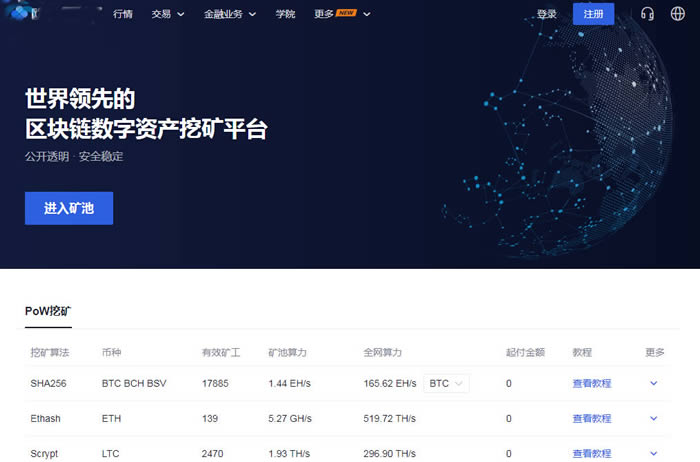Click the 进入矿池 button
This screenshot has height=462, width=700.
point(69,208)
